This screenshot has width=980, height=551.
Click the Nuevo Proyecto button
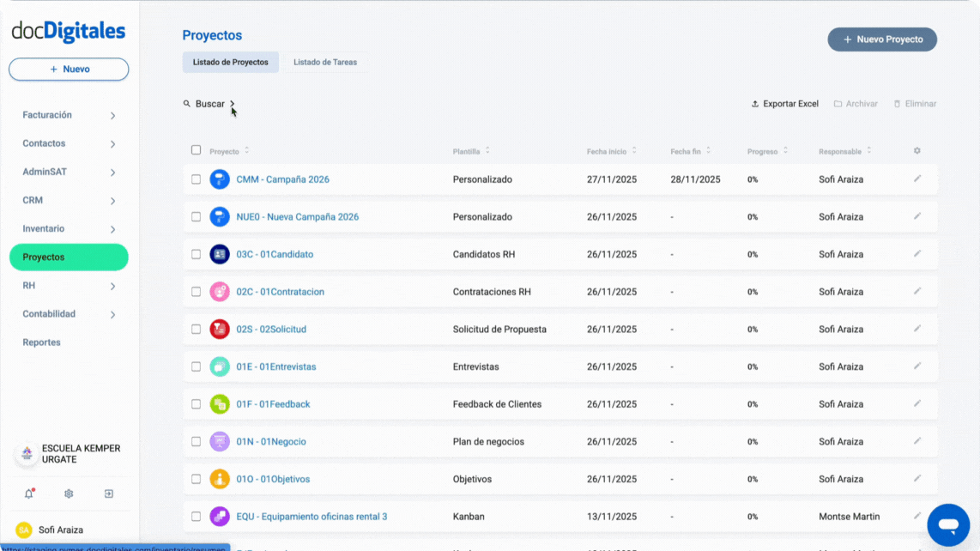(882, 39)
